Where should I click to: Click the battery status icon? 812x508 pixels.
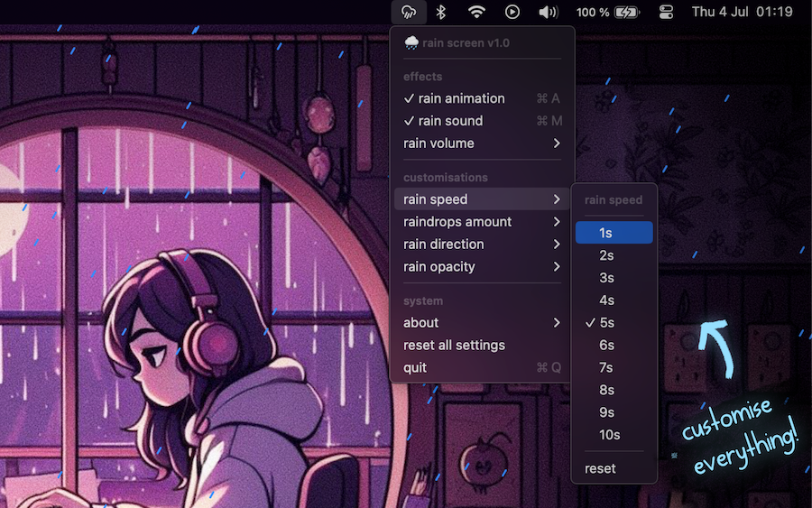(x=627, y=12)
